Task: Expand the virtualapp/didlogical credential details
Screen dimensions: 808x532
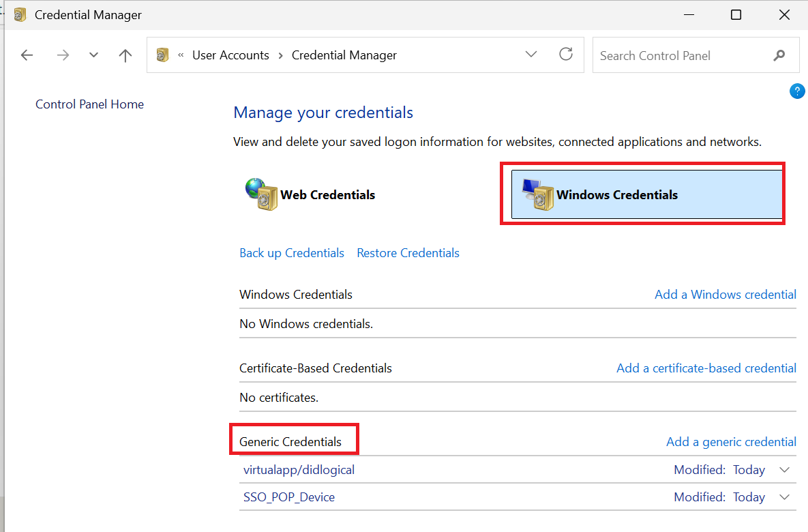Action: (783, 469)
